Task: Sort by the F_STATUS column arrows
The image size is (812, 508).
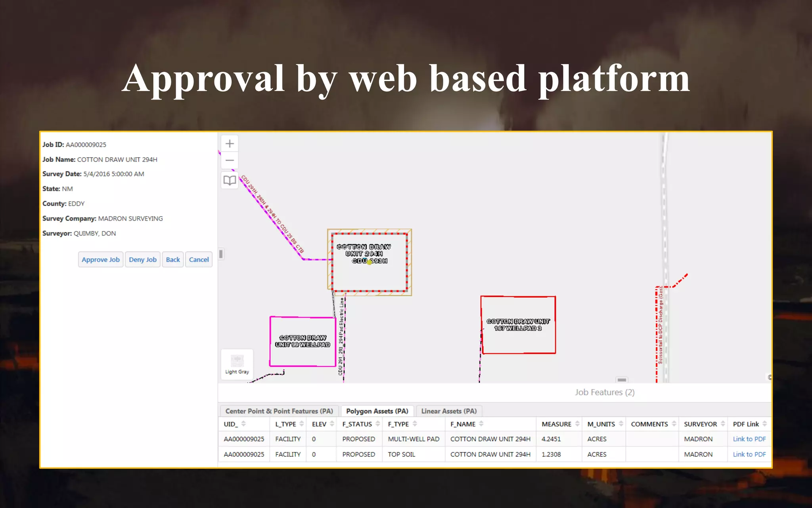Action: 377,424
